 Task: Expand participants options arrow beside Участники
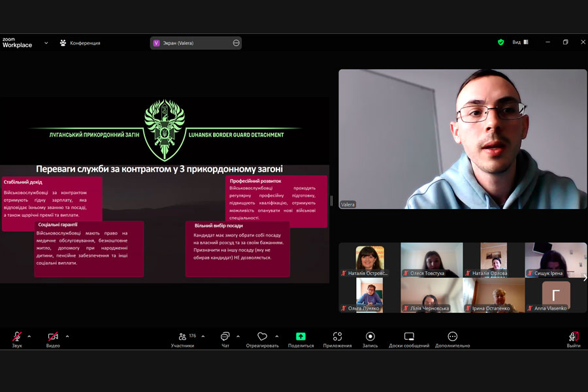[203, 336]
